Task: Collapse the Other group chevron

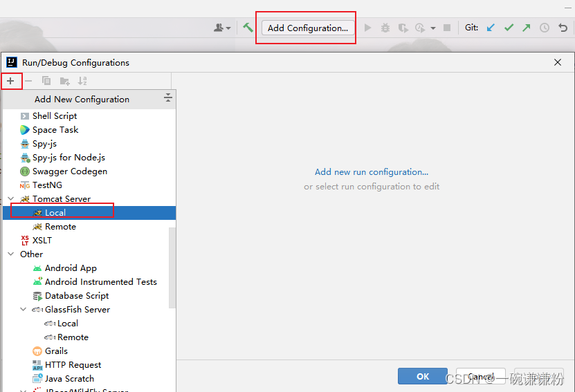Action: pyautogui.click(x=11, y=254)
